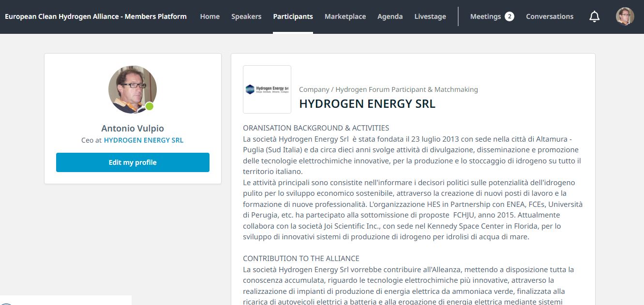Open the Meetings page
644x305 pixels.
coord(485,16)
